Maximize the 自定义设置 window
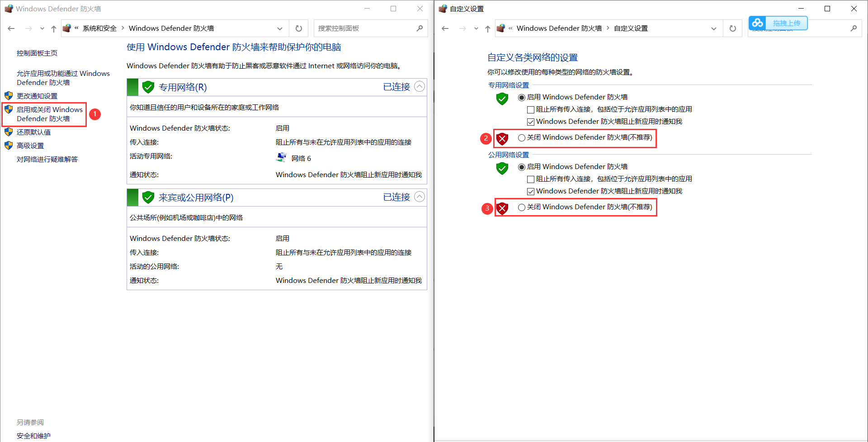 (827, 9)
